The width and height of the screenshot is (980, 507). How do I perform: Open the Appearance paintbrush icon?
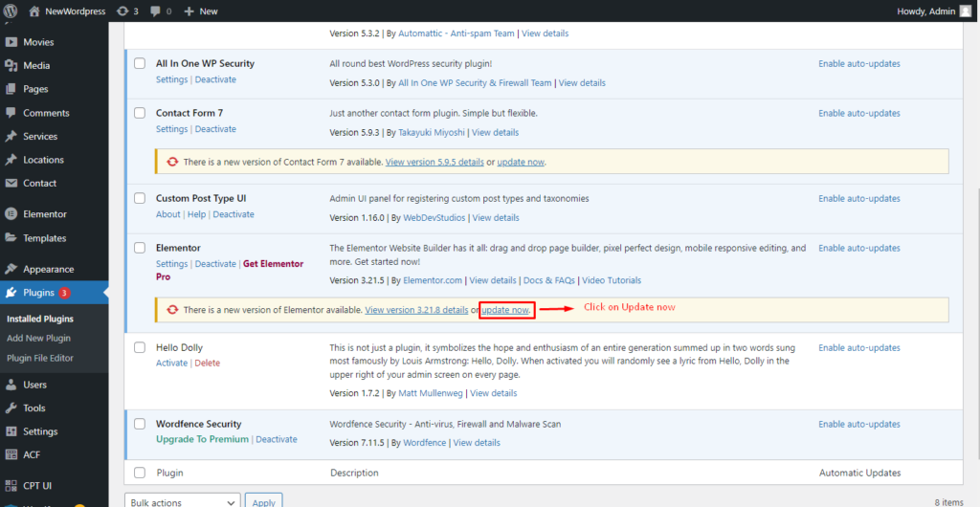click(x=11, y=270)
